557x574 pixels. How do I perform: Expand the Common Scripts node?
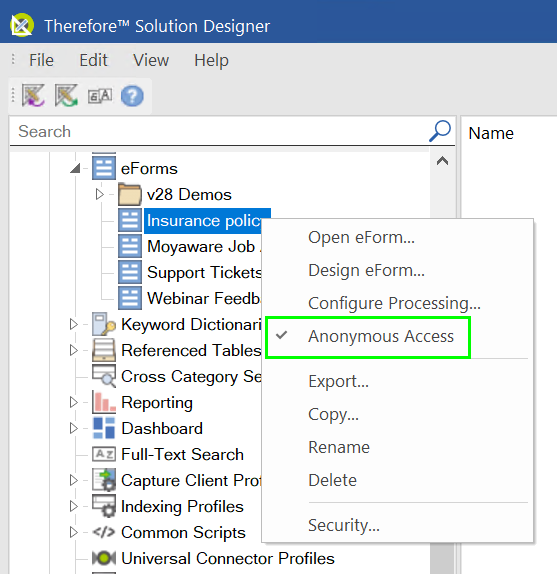pos(74,532)
